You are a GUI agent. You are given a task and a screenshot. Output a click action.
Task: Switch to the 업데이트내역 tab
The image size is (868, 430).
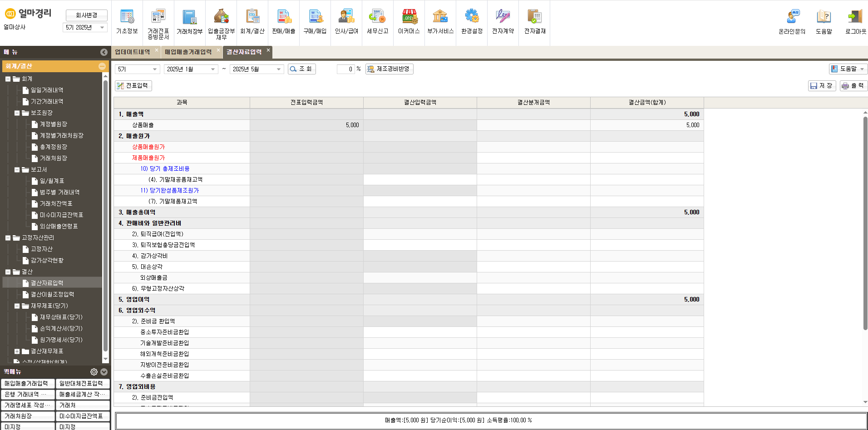point(133,52)
